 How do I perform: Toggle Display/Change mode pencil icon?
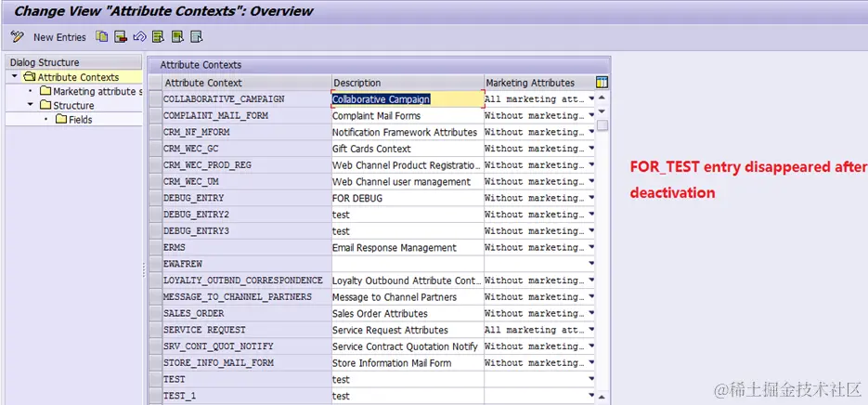pos(17,37)
